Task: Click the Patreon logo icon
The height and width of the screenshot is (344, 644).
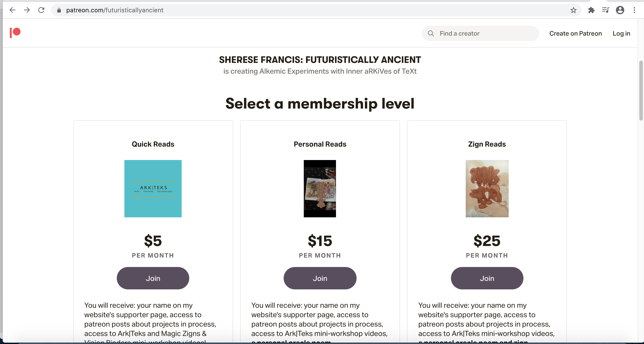Action: pyautogui.click(x=15, y=33)
